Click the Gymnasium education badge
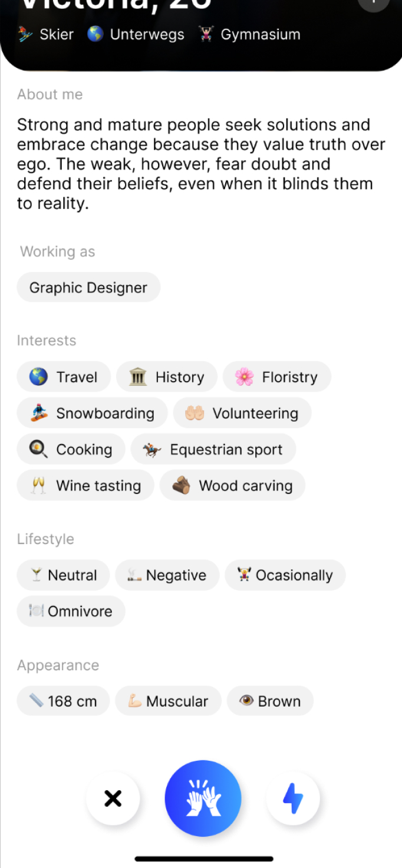Image resolution: width=402 pixels, height=868 pixels. pyautogui.click(x=249, y=34)
